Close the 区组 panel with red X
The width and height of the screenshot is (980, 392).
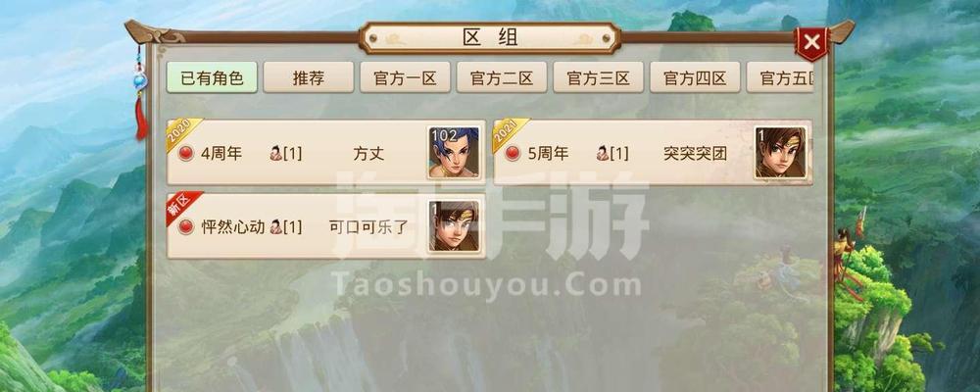coord(811,42)
